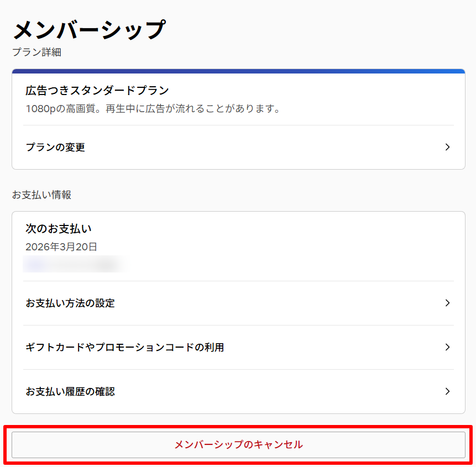The width and height of the screenshot is (476, 467).
Task: Click the お支払い情報 section label
Action: pyautogui.click(x=41, y=195)
